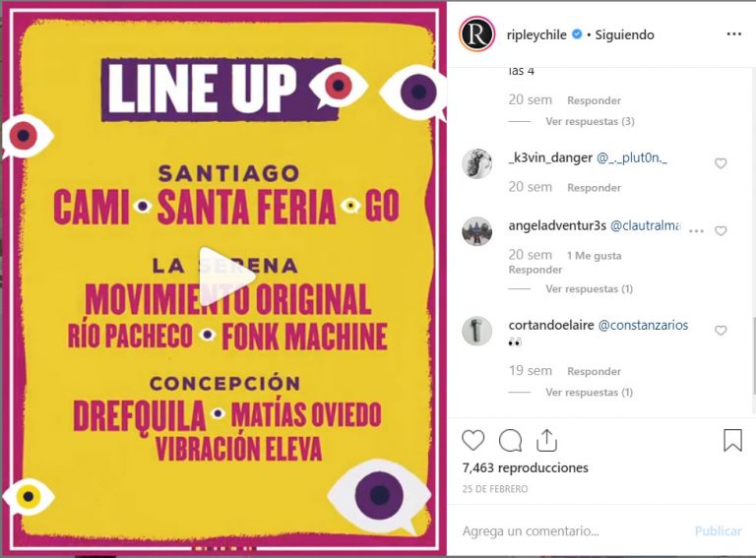Open the comment bubble icon
Image resolution: width=756 pixels, height=558 pixels.
[510, 441]
